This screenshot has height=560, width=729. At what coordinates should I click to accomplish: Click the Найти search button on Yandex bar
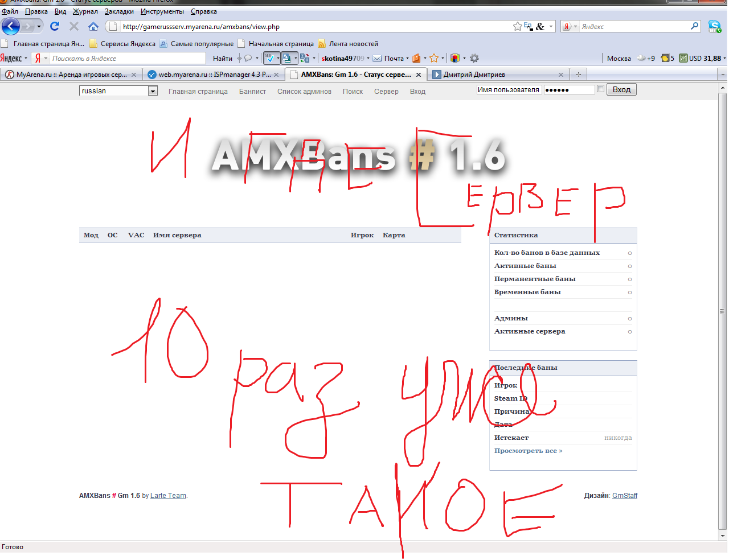tap(223, 58)
